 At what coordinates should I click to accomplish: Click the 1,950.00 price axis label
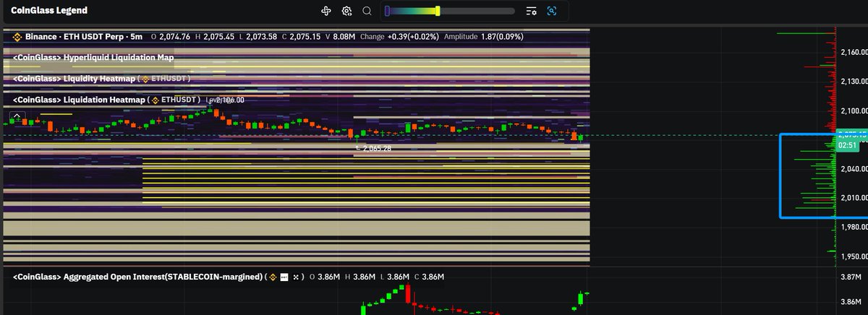pos(854,256)
